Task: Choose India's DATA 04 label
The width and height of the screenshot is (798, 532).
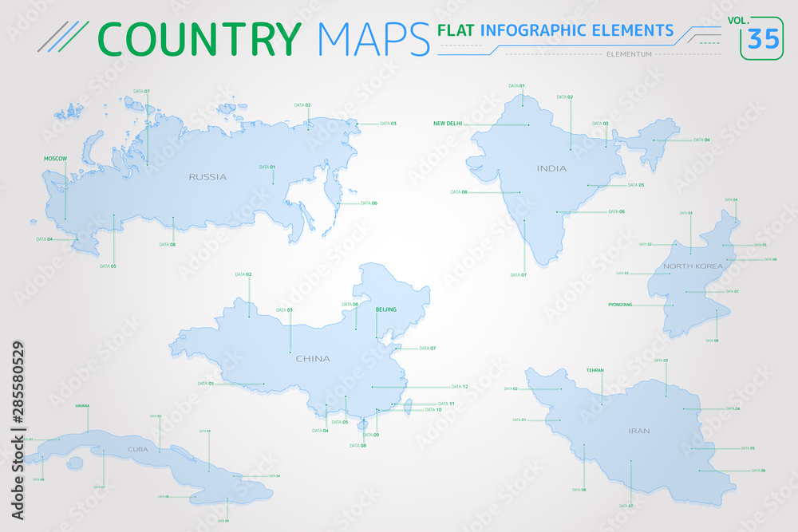Action: tap(701, 140)
